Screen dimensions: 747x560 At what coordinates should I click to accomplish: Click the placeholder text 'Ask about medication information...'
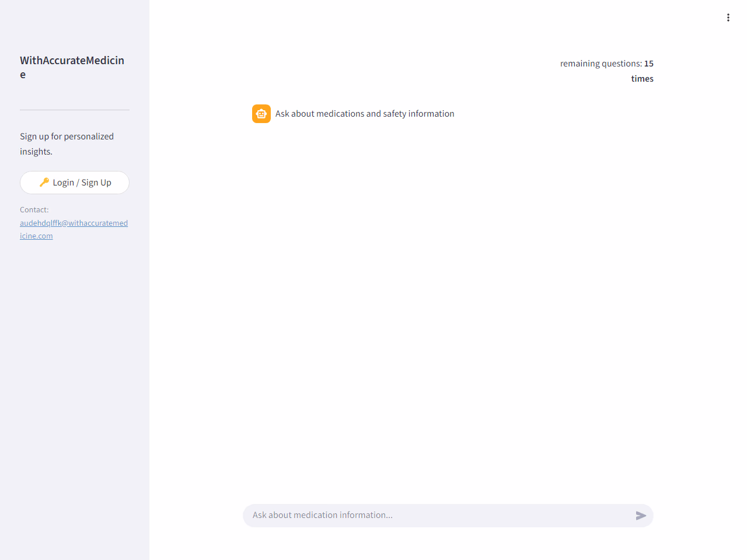click(322, 516)
